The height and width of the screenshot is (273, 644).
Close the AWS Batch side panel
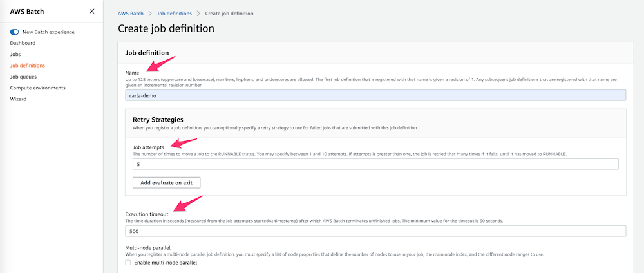[x=91, y=11]
